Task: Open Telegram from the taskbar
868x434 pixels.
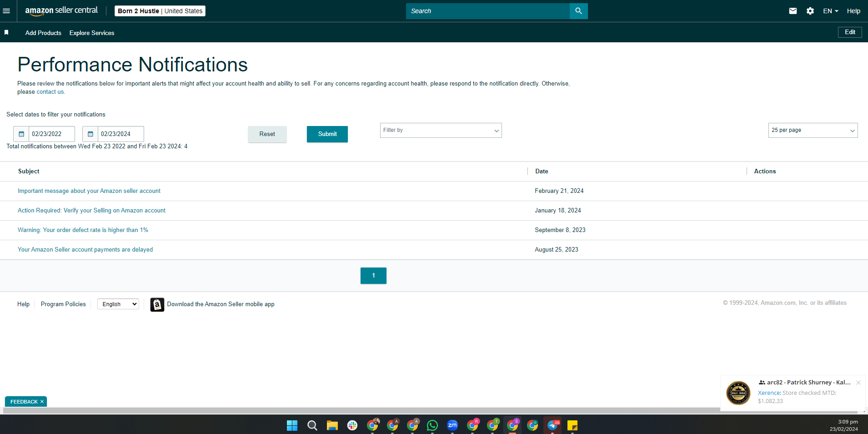Action: pos(552,425)
